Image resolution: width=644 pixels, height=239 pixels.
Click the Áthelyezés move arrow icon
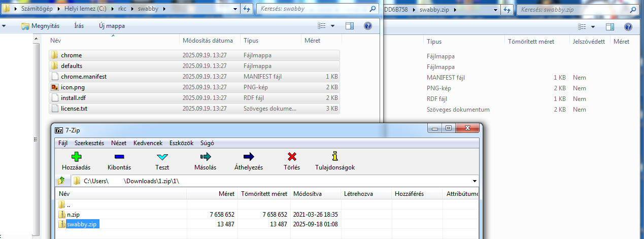[249, 157]
